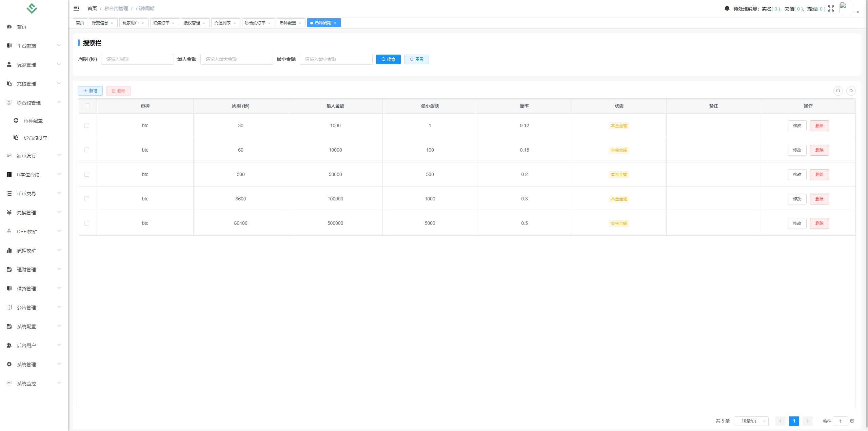Image resolution: width=868 pixels, height=431 pixels.
Task: Click the 系统监控 monitor icon
Action: point(9,383)
